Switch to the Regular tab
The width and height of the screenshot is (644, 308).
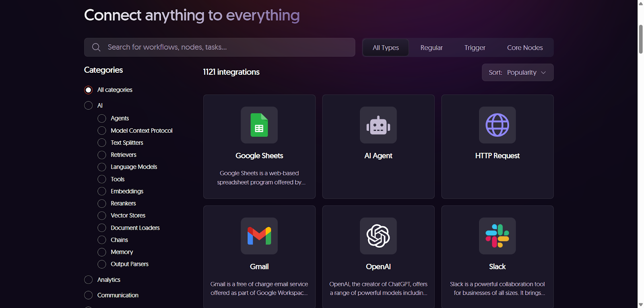[x=431, y=47]
